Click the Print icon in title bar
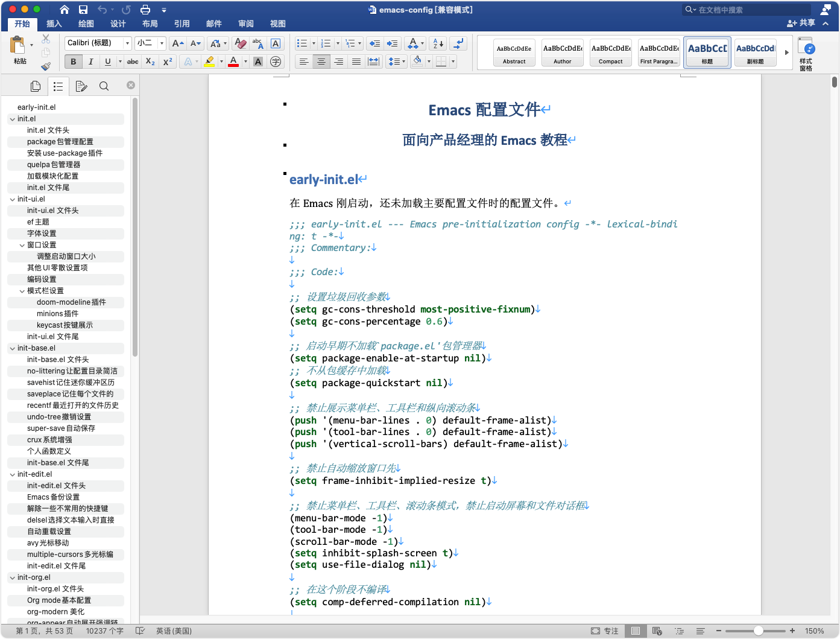 click(x=145, y=10)
